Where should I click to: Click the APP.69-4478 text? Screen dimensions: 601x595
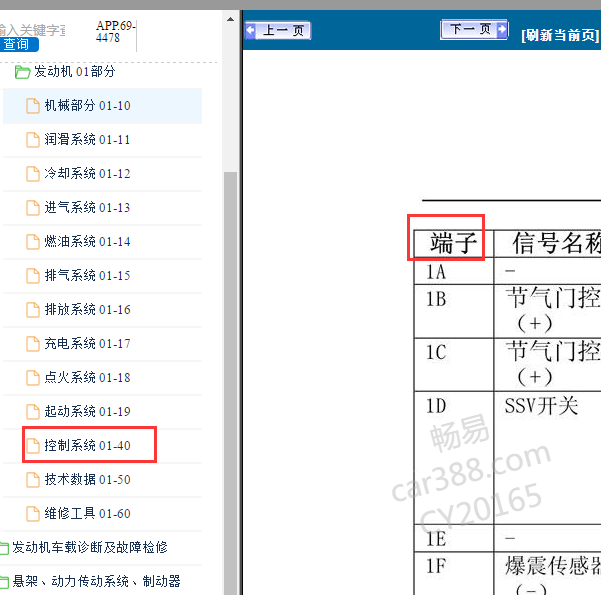point(115,31)
